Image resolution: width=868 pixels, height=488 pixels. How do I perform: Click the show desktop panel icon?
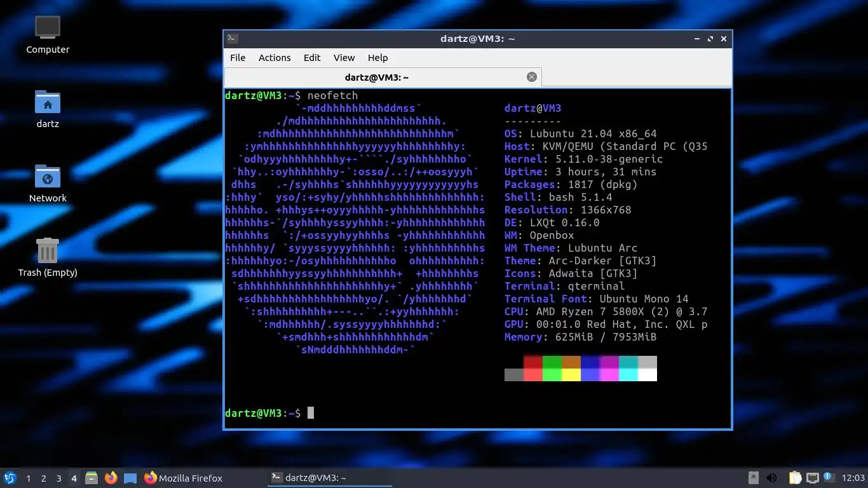(130, 478)
